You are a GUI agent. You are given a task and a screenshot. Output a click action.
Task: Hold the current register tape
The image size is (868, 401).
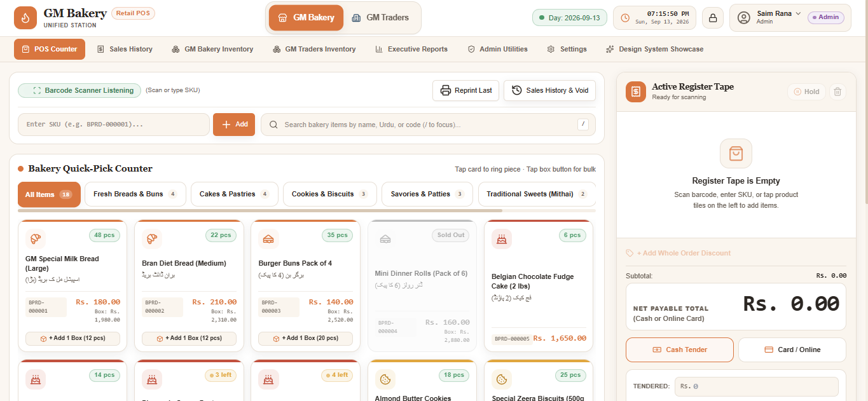(806, 92)
